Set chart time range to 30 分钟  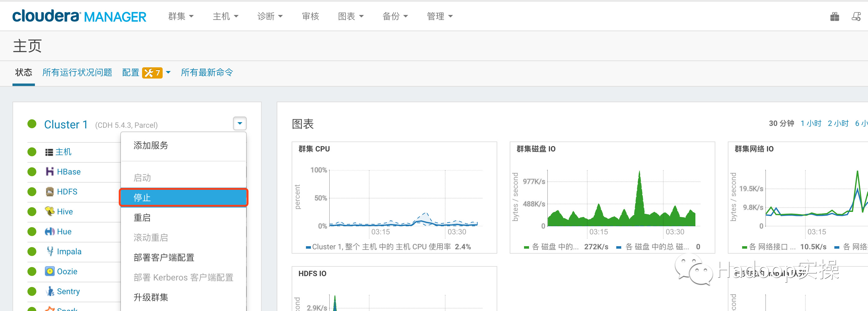click(x=781, y=123)
